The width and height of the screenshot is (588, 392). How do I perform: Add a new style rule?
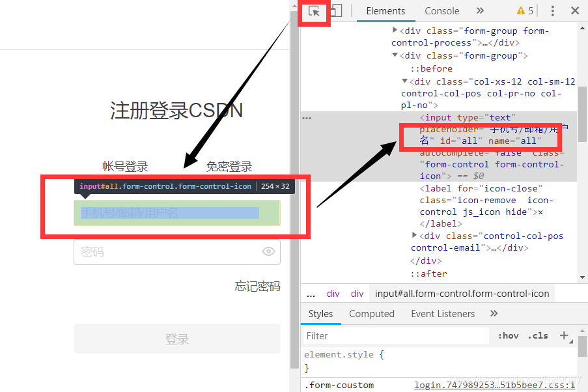tap(564, 335)
